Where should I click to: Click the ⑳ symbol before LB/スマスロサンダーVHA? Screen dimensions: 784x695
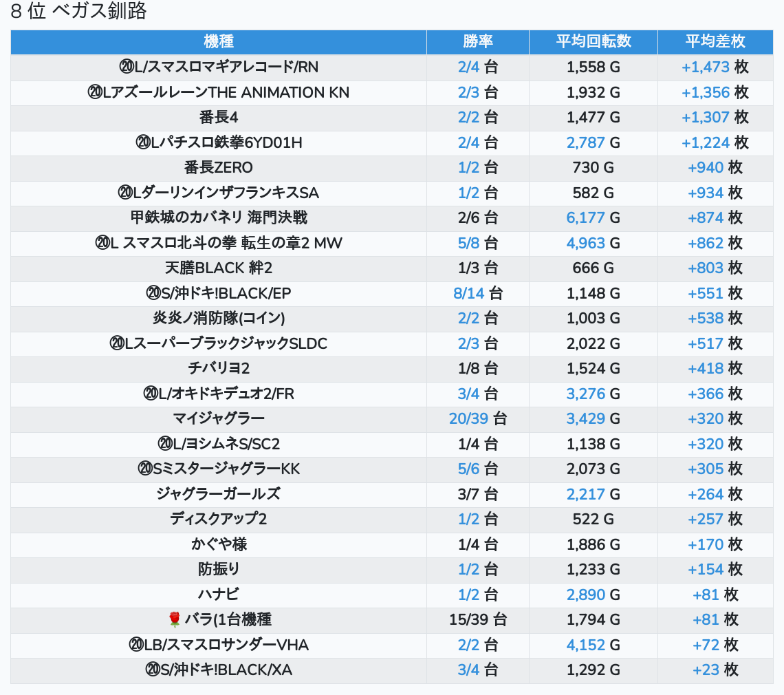click(x=135, y=645)
